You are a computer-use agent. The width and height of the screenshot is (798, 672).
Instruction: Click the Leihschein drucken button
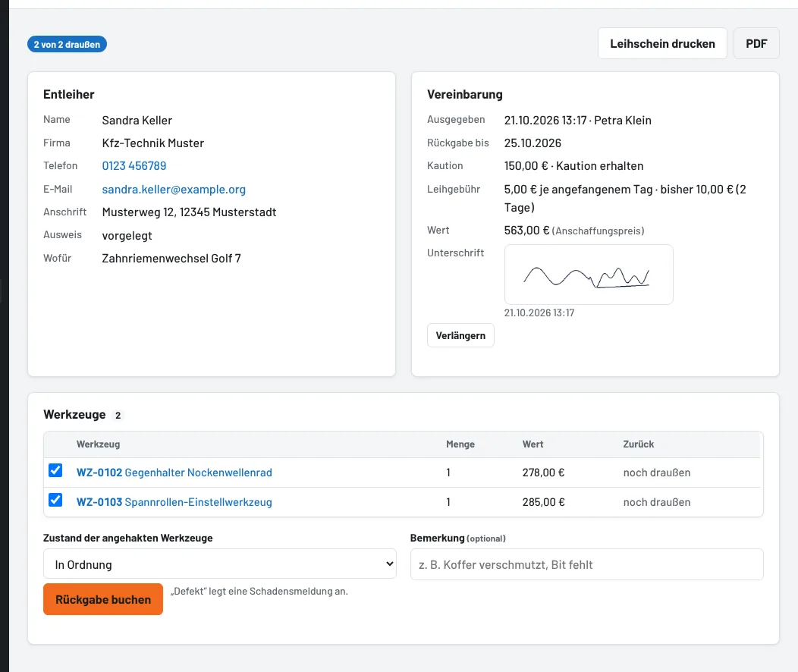662,44
